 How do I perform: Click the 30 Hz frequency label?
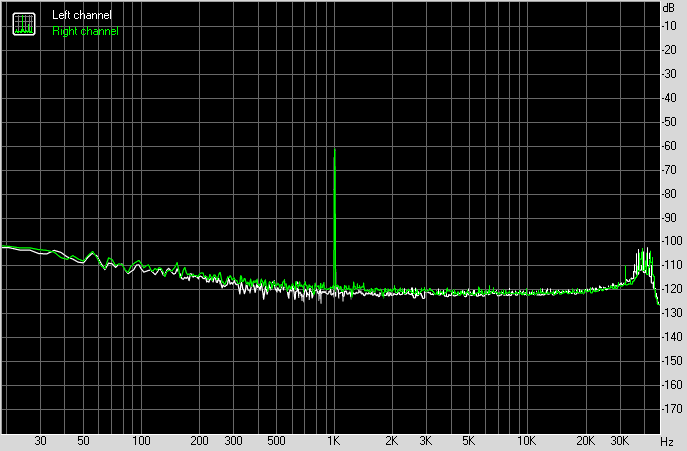(41, 441)
